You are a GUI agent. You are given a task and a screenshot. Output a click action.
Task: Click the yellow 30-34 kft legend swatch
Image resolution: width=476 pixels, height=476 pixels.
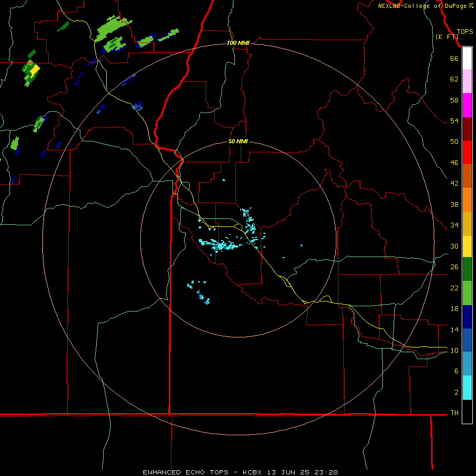tap(467, 246)
